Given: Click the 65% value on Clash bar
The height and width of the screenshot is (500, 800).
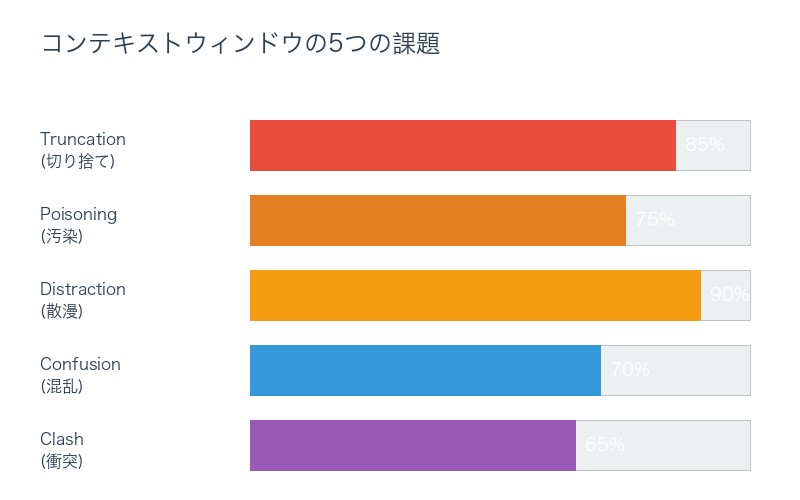Looking at the screenshot, I should (x=605, y=445).
